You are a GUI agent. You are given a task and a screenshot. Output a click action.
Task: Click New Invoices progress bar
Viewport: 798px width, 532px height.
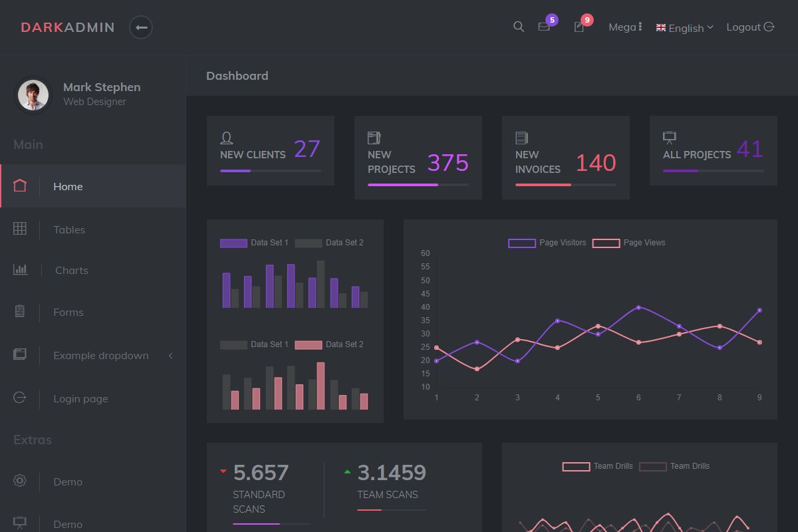[566, 185]
